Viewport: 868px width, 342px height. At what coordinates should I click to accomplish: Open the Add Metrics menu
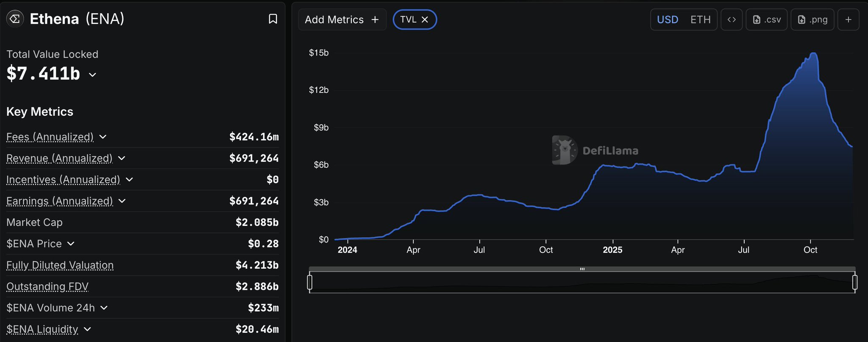[342, 19]
